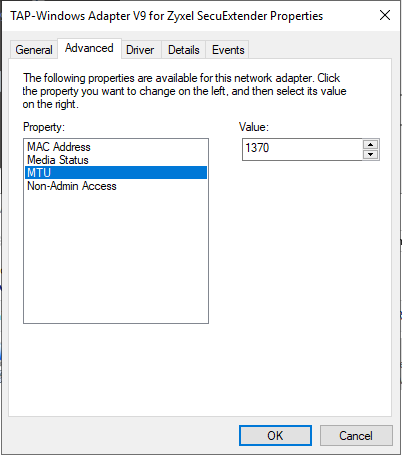This screenshot has height=456, width=402.
Task: Click into the Value field showing 1370
Action: point(302,149)
